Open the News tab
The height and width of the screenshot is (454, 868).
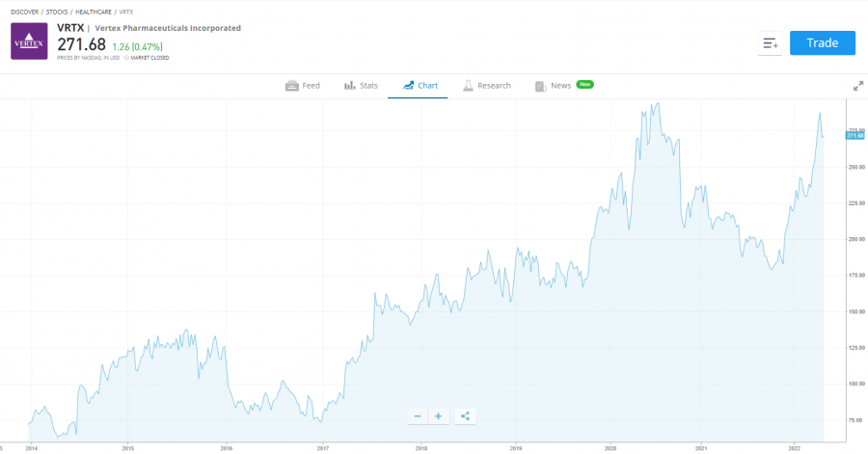click(x=563, y=86)
